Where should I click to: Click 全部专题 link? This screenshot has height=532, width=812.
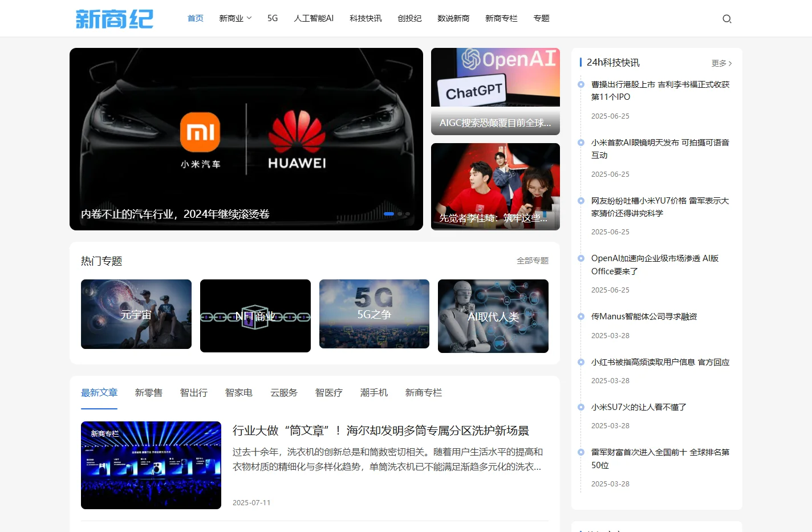coord(533,261)
